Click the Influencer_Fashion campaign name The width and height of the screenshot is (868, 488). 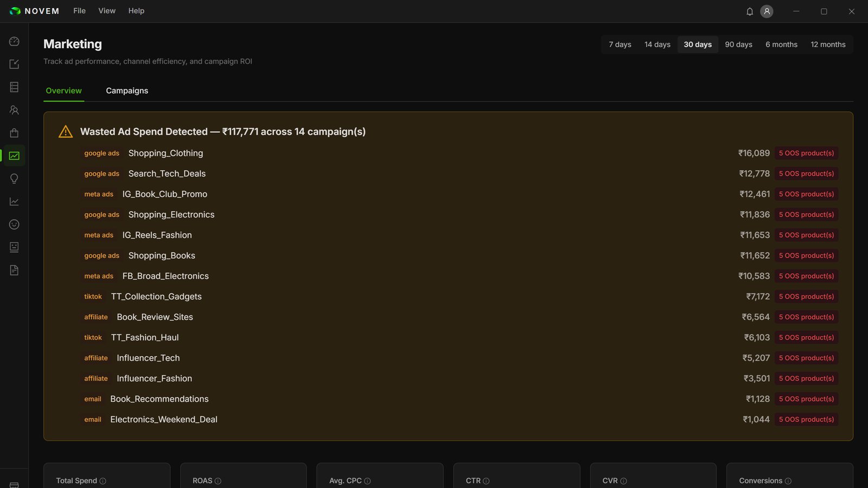tap(154, 378)
